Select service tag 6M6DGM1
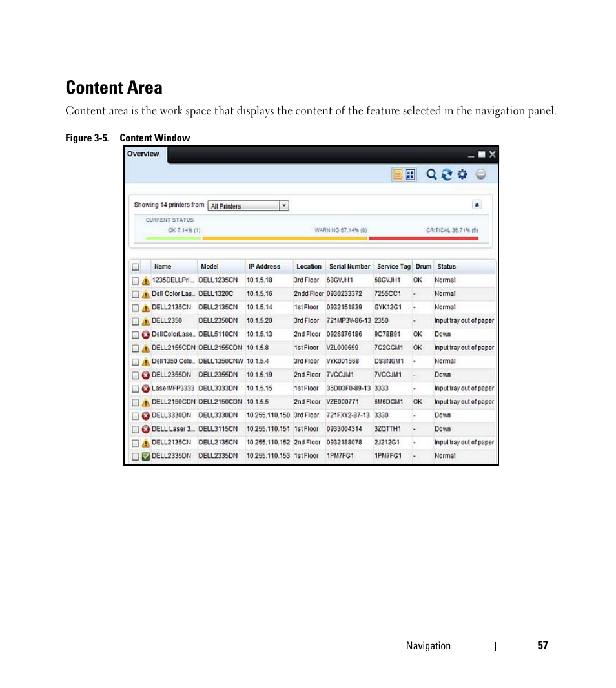 tap(389, 401)
